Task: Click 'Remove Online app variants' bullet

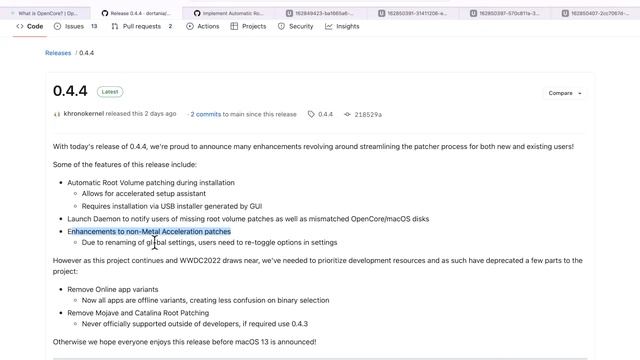Action: coord(113,289)
